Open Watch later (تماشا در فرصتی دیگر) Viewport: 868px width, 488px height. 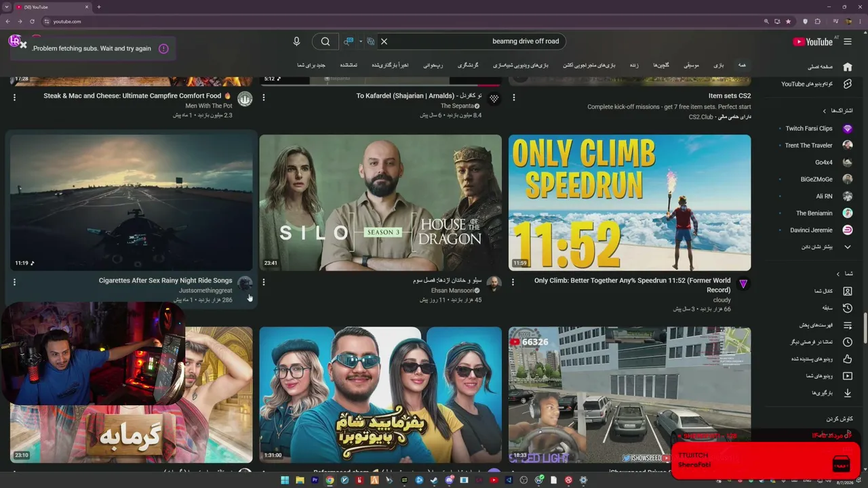pyautogui.click(x=821, y=342)
